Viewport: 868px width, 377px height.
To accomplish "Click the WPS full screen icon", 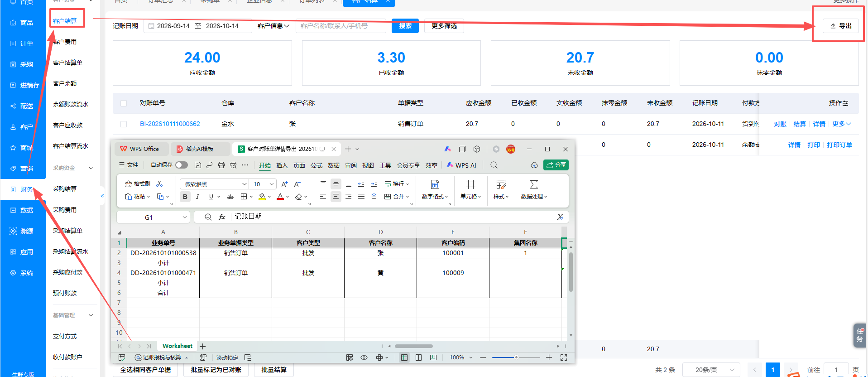I will click(564, 358).
